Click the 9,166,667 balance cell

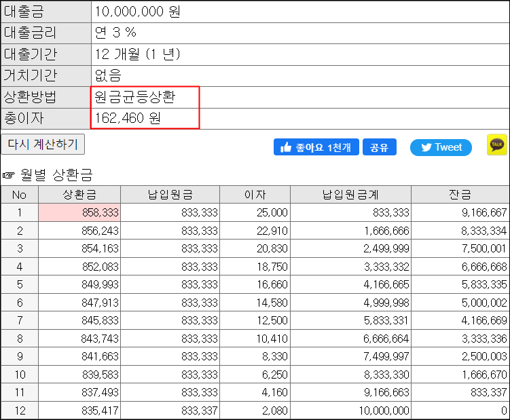click(460, 212)
